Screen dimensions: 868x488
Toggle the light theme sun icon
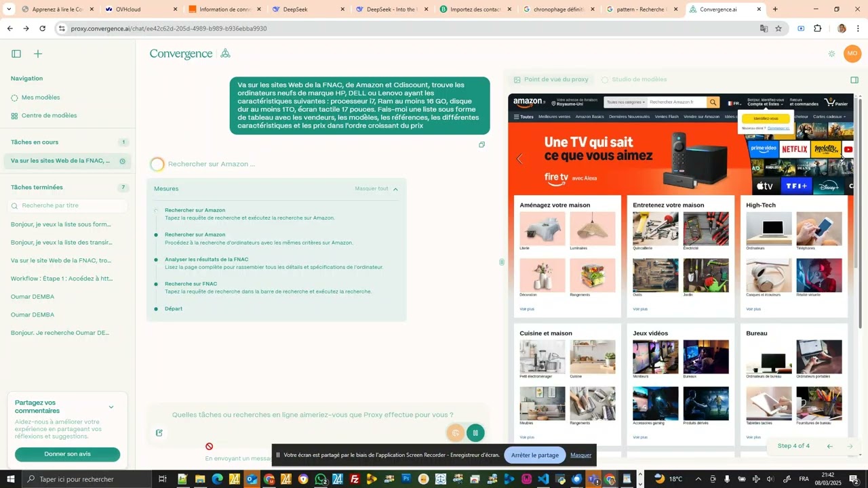pos(831,54)
